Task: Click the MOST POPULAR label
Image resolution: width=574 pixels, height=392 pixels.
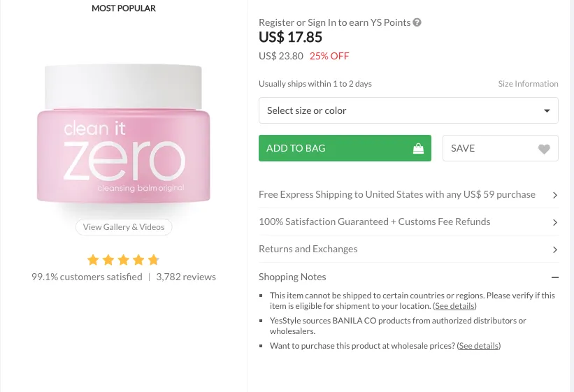Action: click(x=124, y=8)
